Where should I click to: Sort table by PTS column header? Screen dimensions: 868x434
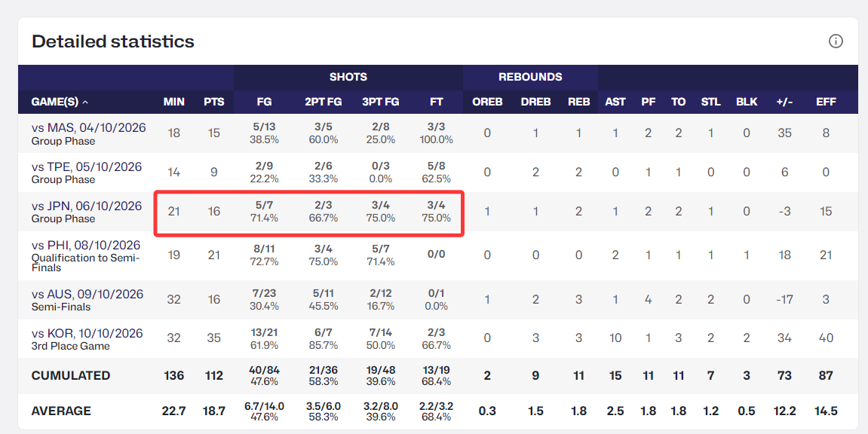point(213,102)
